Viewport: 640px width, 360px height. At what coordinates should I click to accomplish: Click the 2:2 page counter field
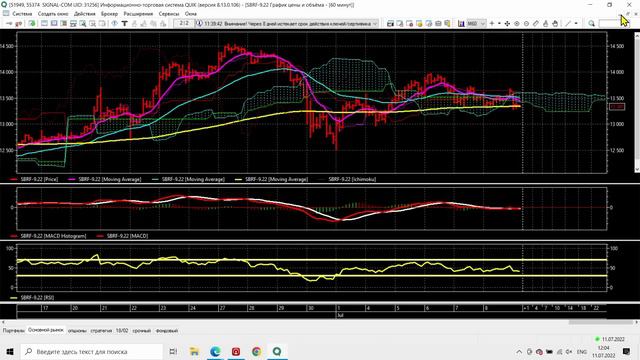[x=184, y=23]
